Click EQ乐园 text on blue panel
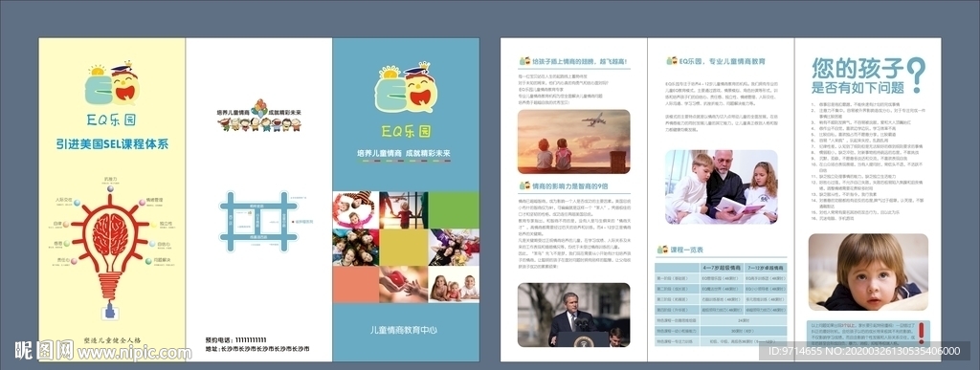The image size is (980, 370). pyautogui.click(x=406, y=131)
